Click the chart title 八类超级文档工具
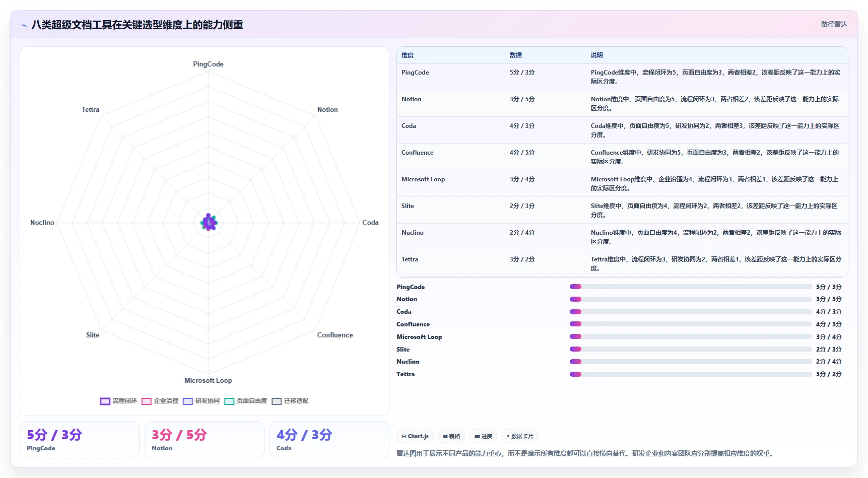Image resolution: width=868 pixels, height=478 pixels. click(x=137, y=25)
